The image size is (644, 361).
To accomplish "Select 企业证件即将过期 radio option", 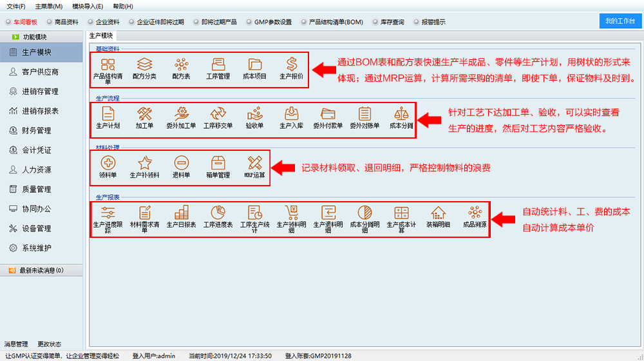I will (x=131, y=22).
